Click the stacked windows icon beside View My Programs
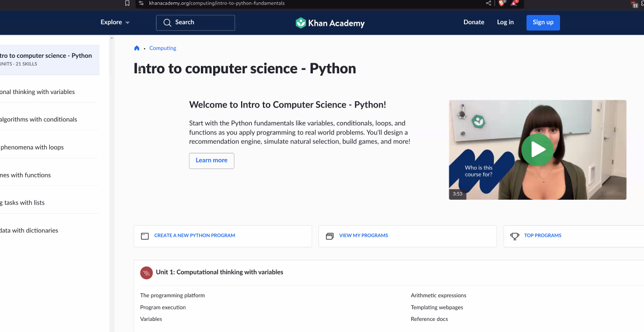This screenshot has height=332, width=644. (x=330, y=236)
